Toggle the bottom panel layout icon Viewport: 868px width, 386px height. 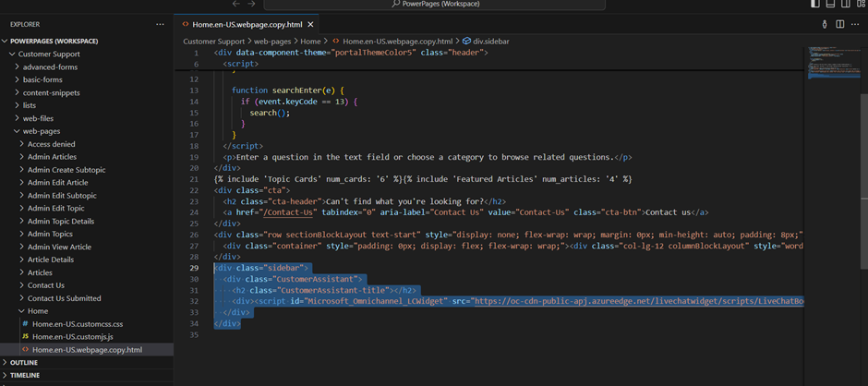829,4
